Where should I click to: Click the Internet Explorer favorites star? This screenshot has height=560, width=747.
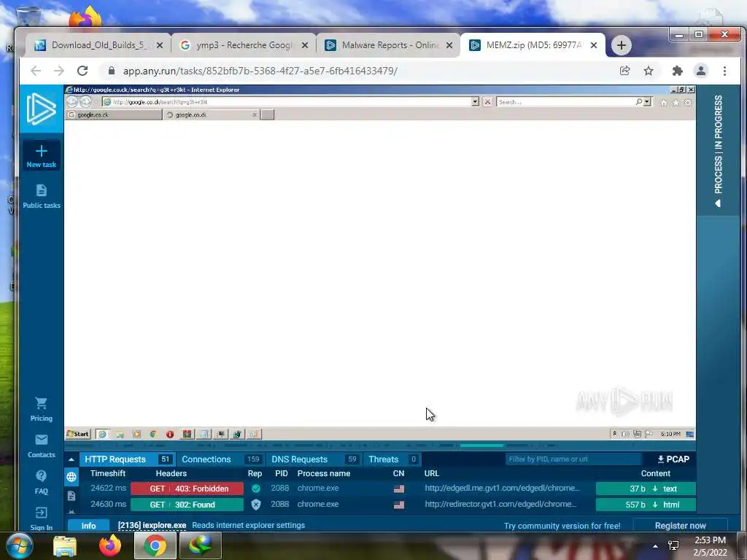[676, 102]
